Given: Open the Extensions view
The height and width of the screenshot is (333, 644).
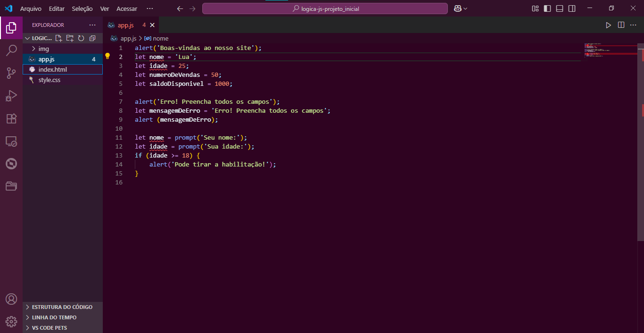Looking at the screenshot, I should pyautogui.click(x=11, y=118).
